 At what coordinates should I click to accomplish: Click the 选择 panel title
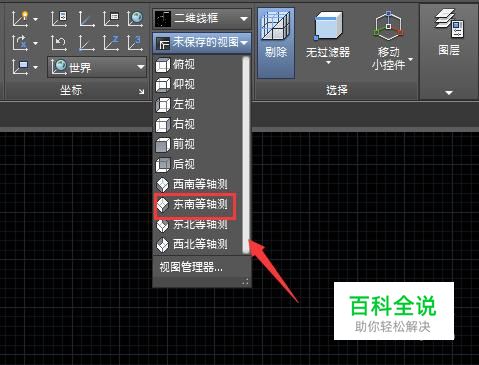click(337, 90)
